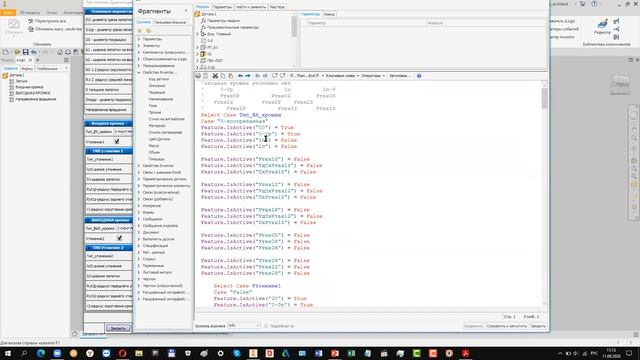The width and height of the screenshot is (640, 360).
Task: Switch to the Параметры tab in rule editor
Action: click(x=222, y=7)
